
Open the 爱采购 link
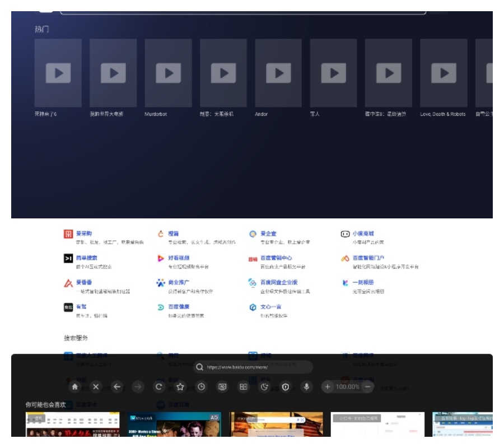84,234
